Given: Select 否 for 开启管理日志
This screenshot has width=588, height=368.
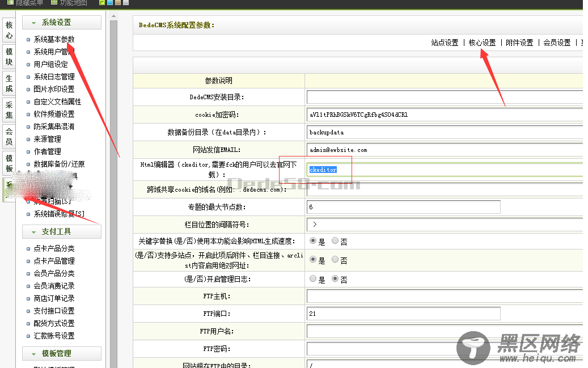Looking at the screenshot, I should pos(335,279).
